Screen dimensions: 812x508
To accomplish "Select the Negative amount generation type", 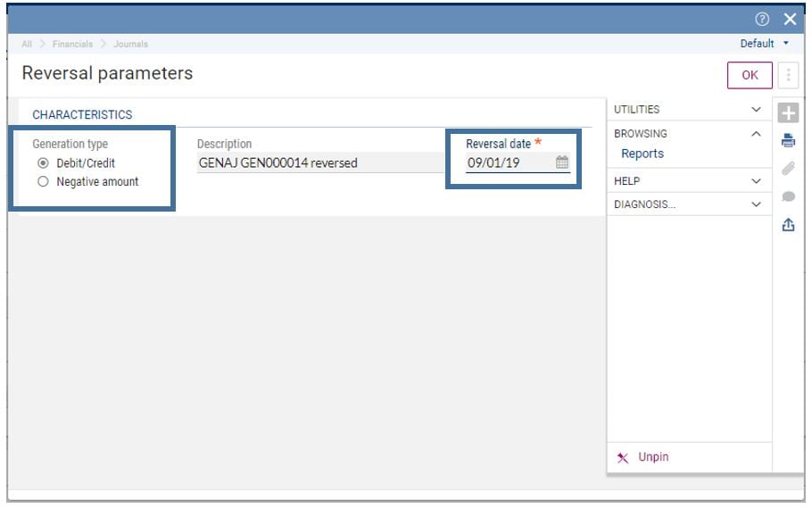I will [x=43, y=181].
